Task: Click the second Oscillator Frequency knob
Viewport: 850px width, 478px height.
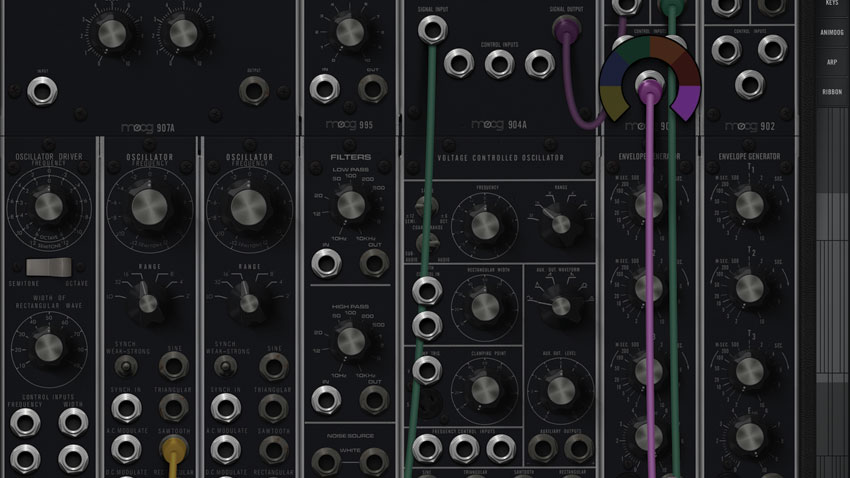Action: (249, 207)
